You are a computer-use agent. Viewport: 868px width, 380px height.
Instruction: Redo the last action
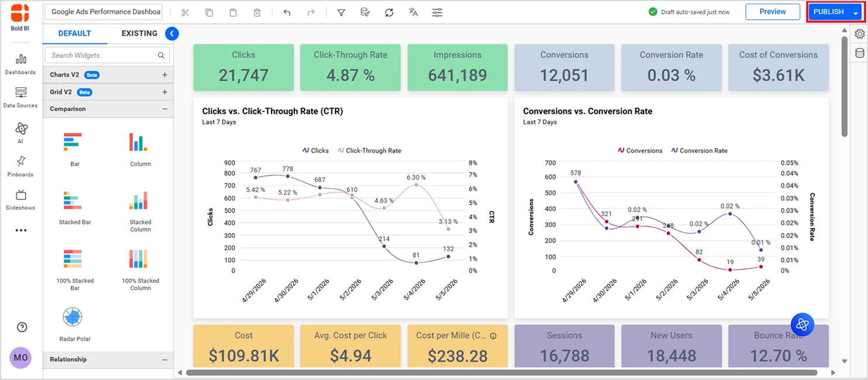tap(311, 12)
